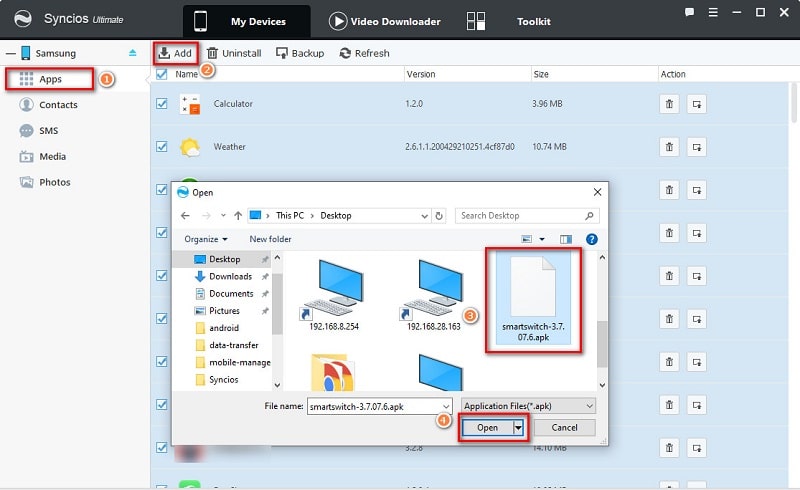Back up the Weather app
The height and width of the screenshot is (490, 800).
point(696,148)
